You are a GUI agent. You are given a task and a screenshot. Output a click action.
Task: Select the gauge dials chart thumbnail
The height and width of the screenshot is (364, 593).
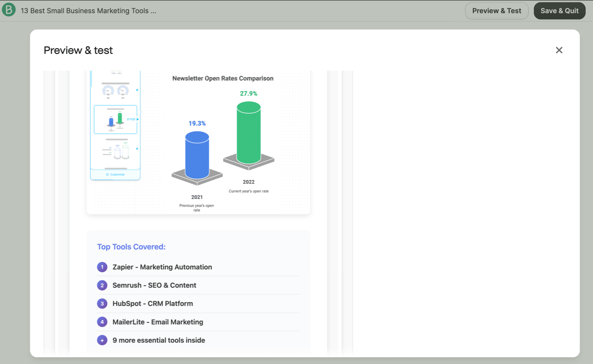click(115, 91)
